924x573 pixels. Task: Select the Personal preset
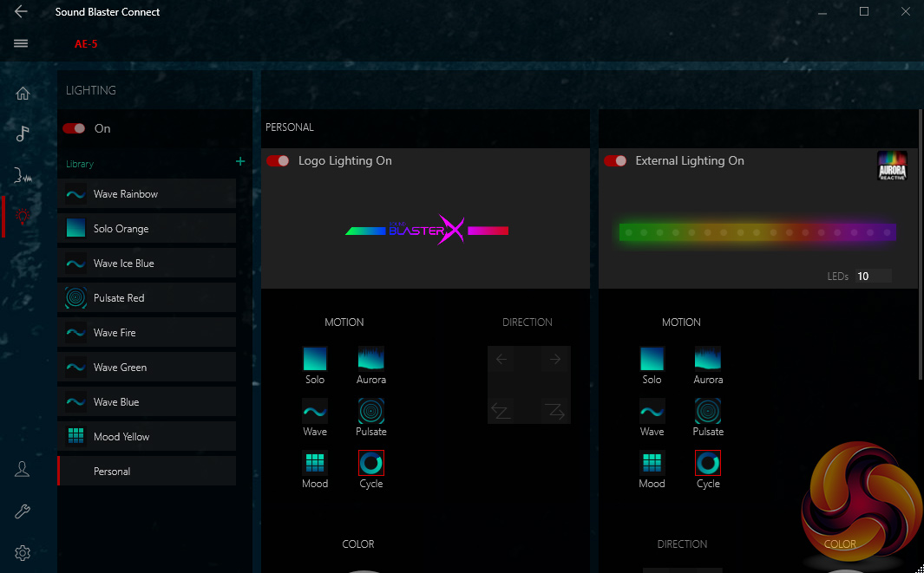tap(147, 471)
